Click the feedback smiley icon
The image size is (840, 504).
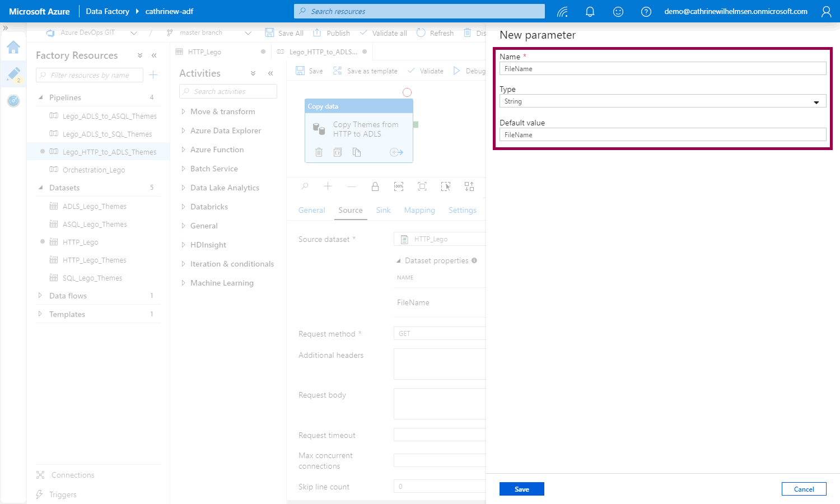pos(618,12)
